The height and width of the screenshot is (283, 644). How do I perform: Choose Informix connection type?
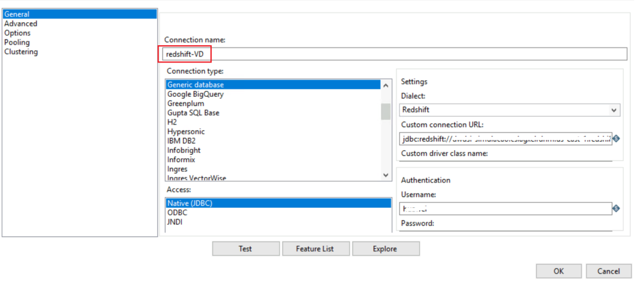pyautogui.click(x=273, y=160)
